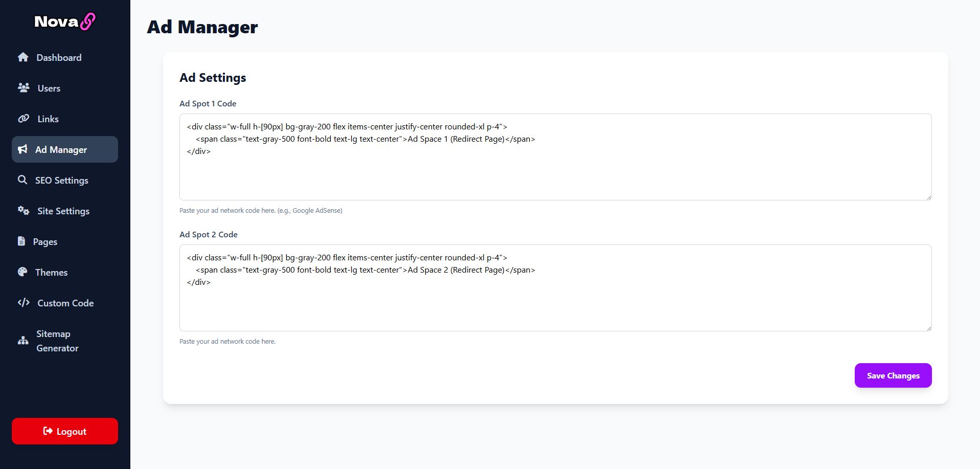
Task: Click Ad Spot 1 textarea resize handle
Action: pos(929,197)
